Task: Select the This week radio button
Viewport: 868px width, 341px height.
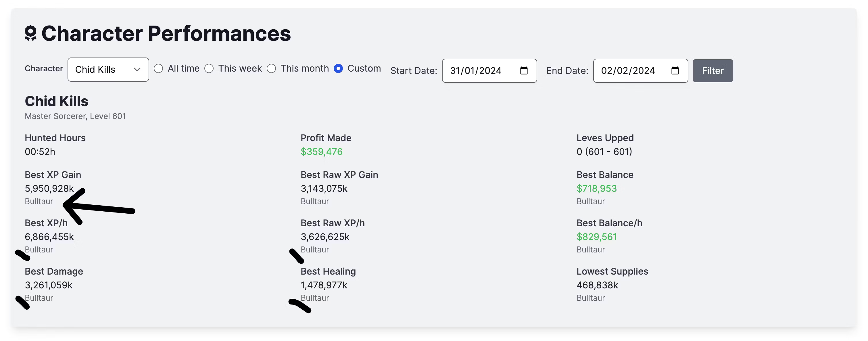Action: pyautogui.click(x=209, y=69)
